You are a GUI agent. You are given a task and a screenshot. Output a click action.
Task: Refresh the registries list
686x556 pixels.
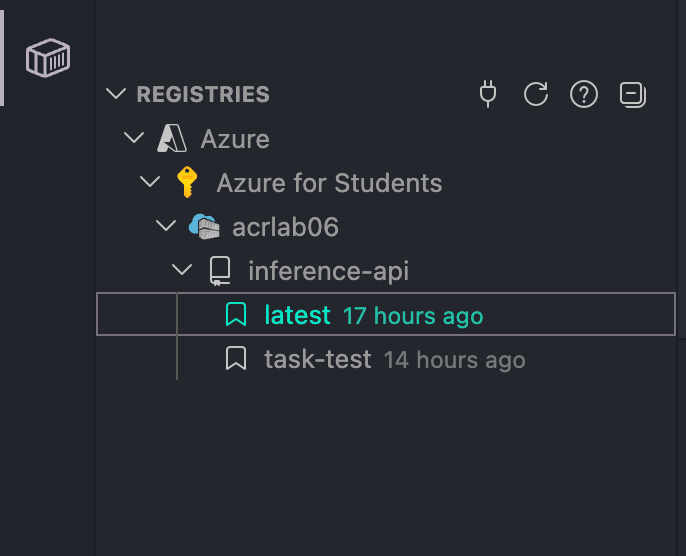[x=536, y=94]
